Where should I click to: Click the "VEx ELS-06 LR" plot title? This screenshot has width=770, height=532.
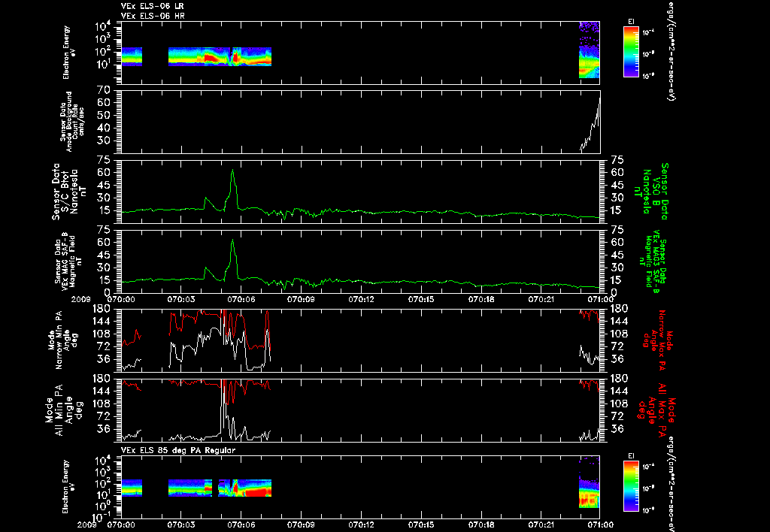(153, 6)
